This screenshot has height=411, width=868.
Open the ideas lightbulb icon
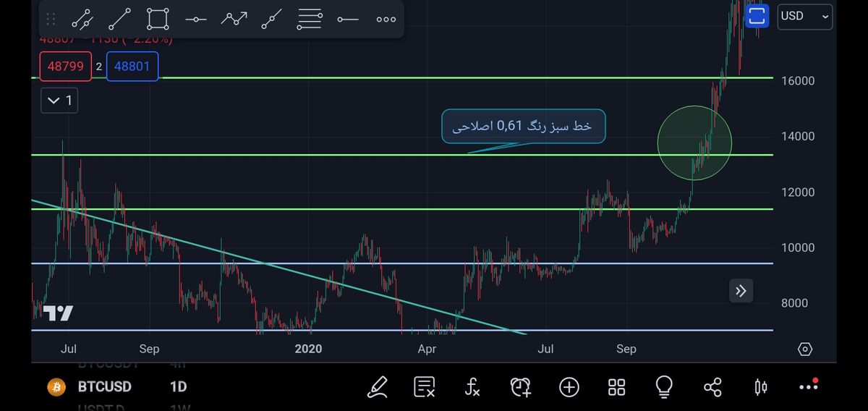click(664, 387)
